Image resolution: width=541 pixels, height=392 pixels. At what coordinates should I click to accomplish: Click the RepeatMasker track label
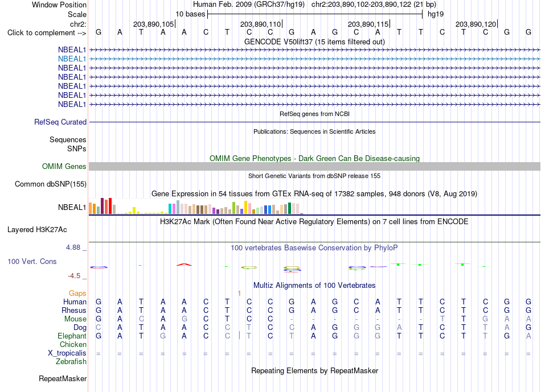pos(63,379)
